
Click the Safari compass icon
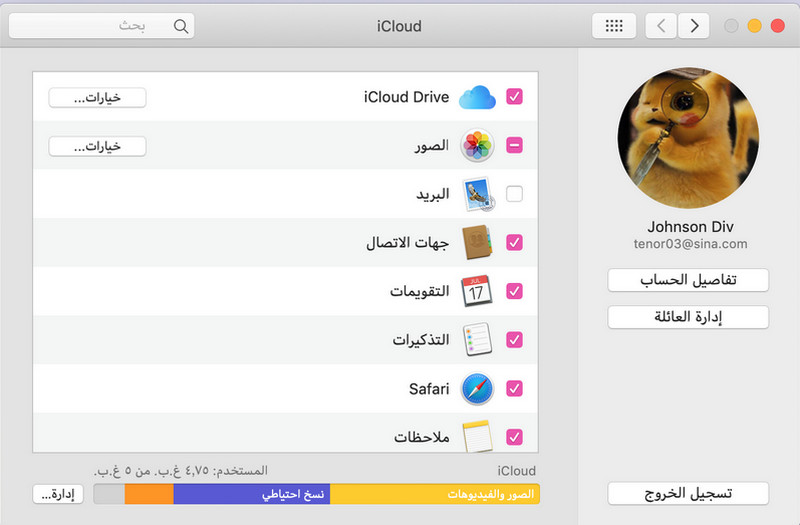click(477, 389)
